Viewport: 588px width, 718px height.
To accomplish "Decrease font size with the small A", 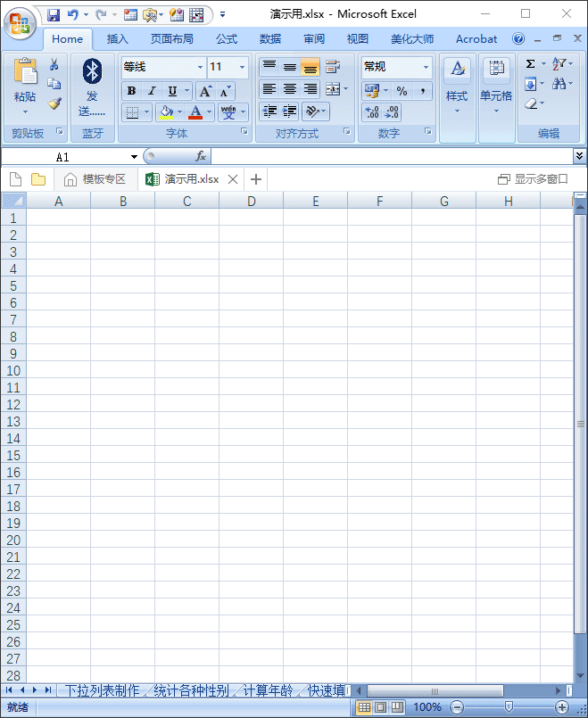I will (225, 91).
